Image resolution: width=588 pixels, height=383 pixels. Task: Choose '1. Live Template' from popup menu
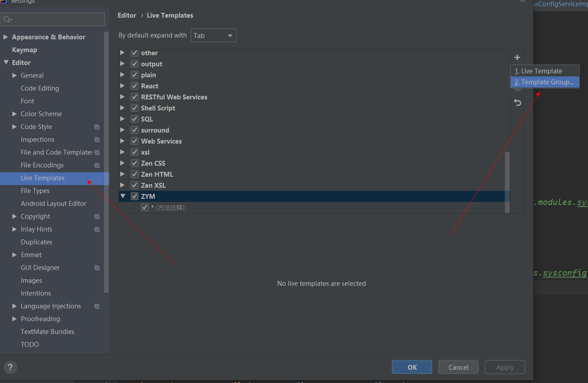(x=545, y=71)
